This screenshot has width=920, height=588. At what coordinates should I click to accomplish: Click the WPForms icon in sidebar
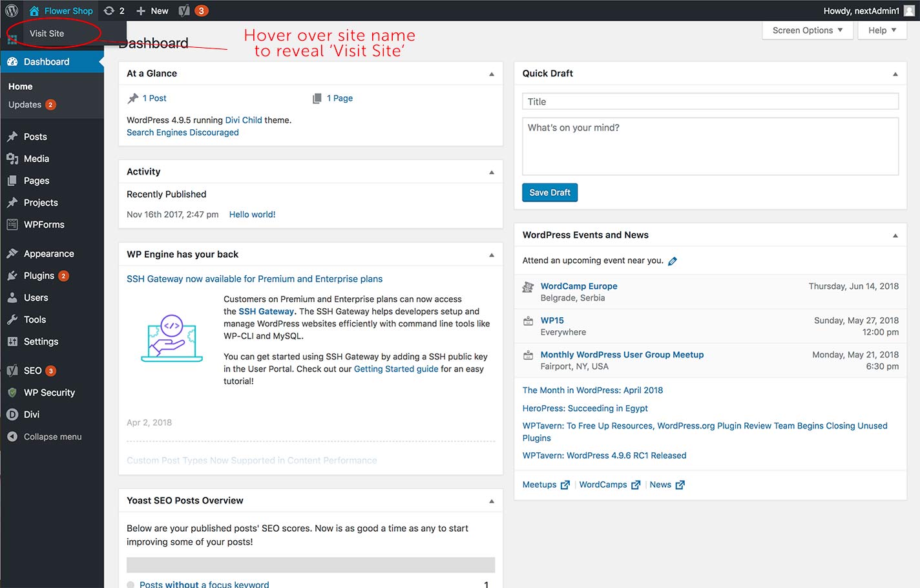[x=12, y=224]
